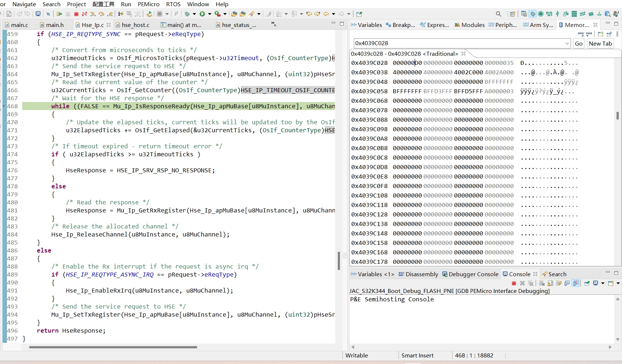Toggle Pin Console icon

point(587,283)
